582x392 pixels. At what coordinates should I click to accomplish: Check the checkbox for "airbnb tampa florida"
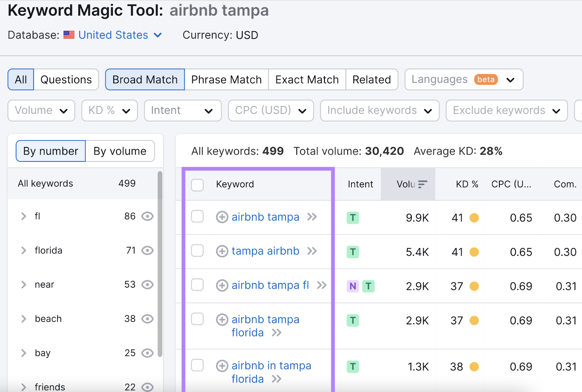point(197,319)
